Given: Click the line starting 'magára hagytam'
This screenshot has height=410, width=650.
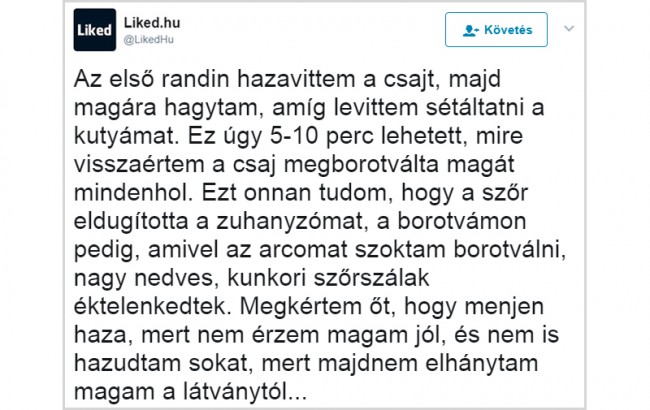Looking at the screenshot, I should (309, 108).
